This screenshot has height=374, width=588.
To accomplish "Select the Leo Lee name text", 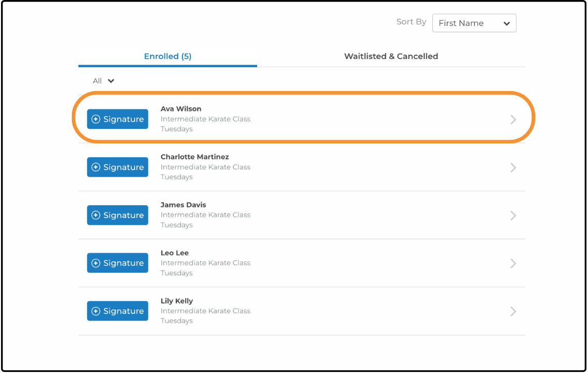I will pyautogui.click(x=175, y=253).
